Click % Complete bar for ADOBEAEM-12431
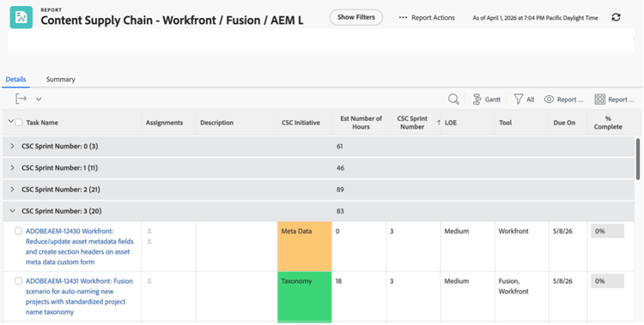 [607, 281]
